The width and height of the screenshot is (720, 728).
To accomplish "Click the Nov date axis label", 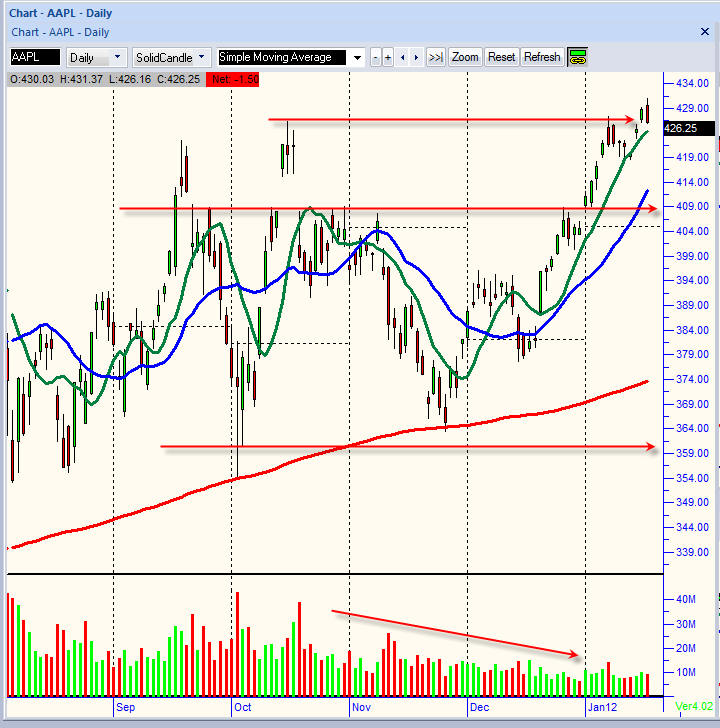I will (361, 707).
